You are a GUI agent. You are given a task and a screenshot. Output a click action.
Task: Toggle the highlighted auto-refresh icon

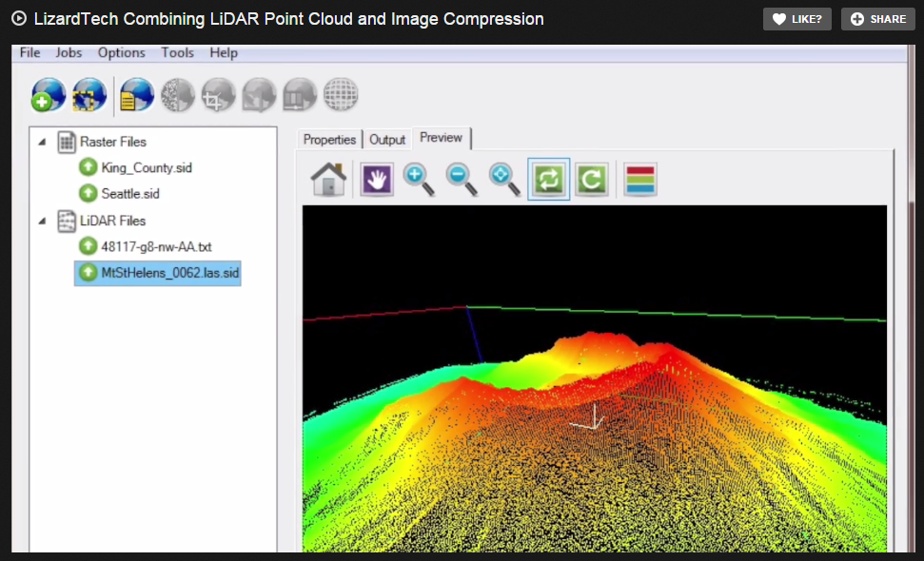(548, 179)
